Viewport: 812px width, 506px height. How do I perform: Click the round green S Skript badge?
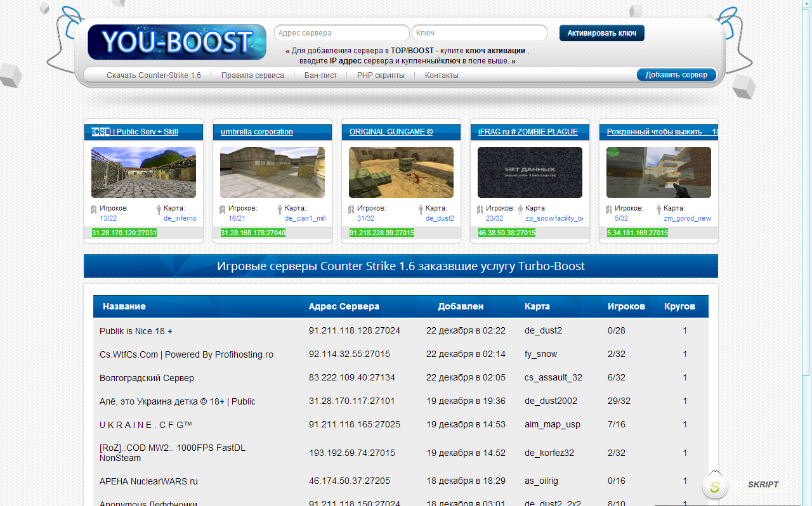click(x=715, y=487)
